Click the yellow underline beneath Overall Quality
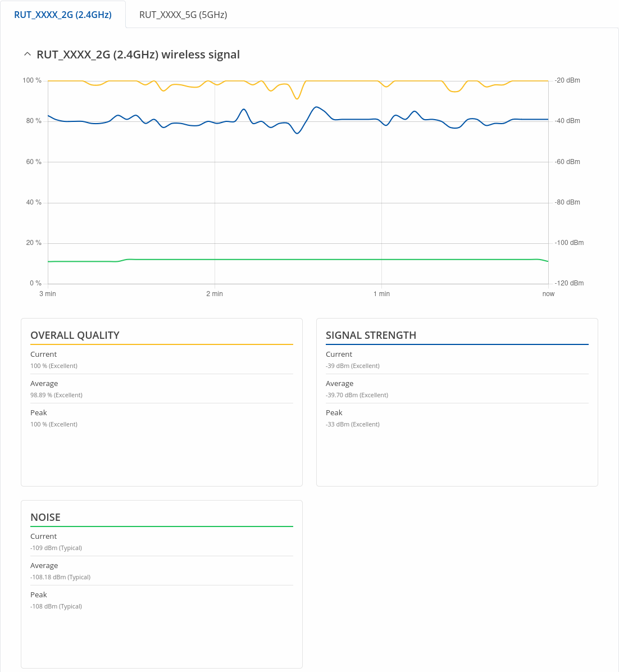The width and height of the screenshot is (619, 672). click(x=162, y=344)
